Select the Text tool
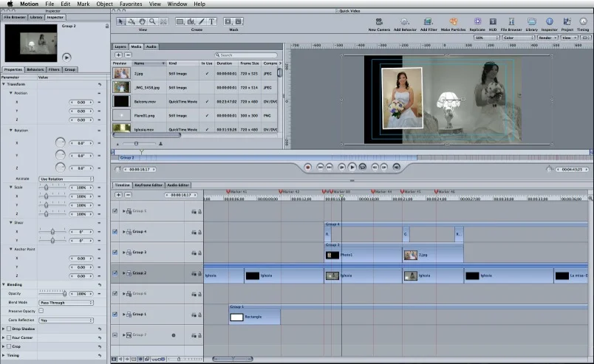The image size is (594, 364). (x=212, y=21)
